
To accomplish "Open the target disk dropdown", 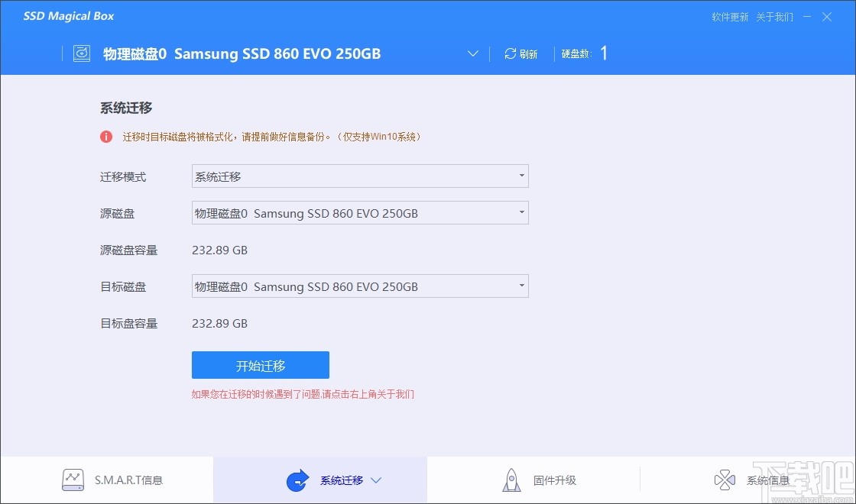I will pyautogui.click(x=360, y=286).
